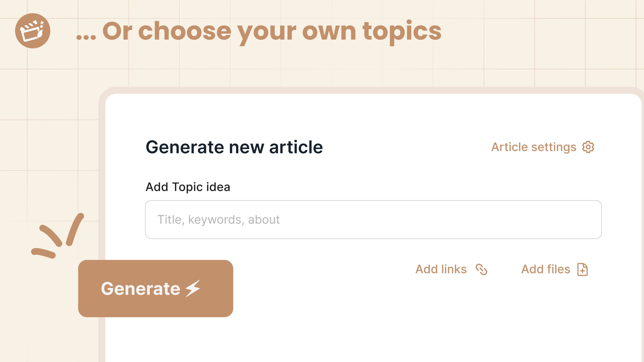Click the 'Generate new article' heading
Screen dimensions: 644x362
(x=234, y=147)
